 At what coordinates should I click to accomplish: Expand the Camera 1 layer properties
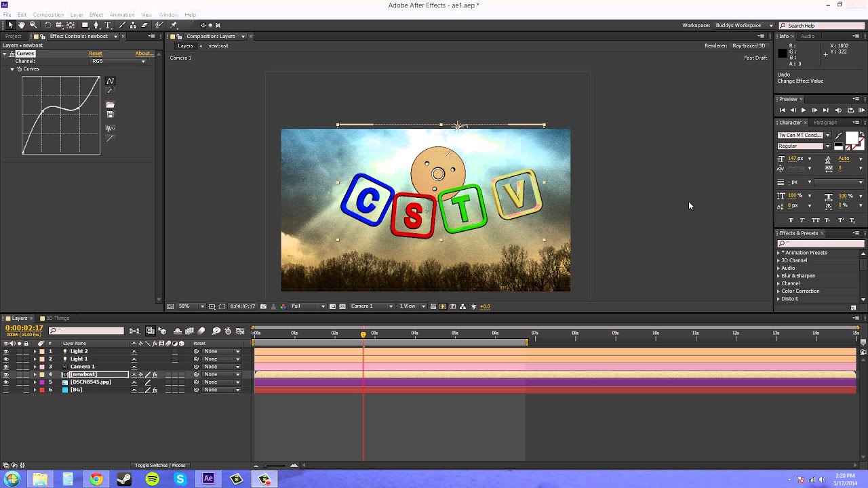click(x=35, y=367)
